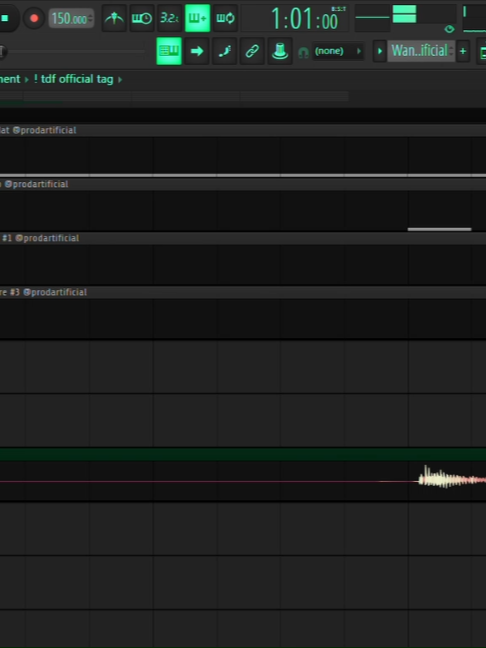
Task: Toggle typing keyboard to piano button
Action: pyautogui.click(x=169, y=51)
